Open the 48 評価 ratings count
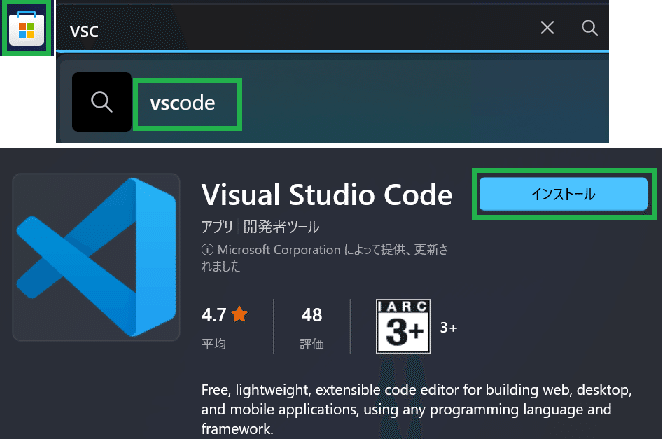Image resolution: width=662 pixels, height=439 pixels. point(312,326)
